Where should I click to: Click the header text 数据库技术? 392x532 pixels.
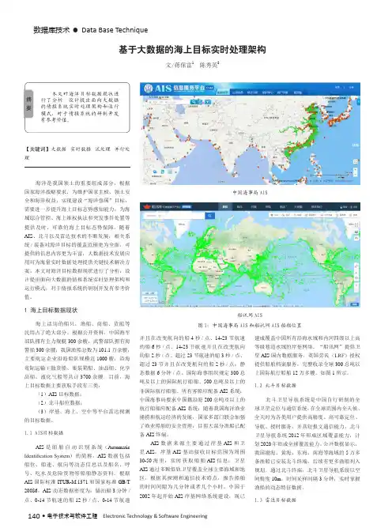(51, 30)
